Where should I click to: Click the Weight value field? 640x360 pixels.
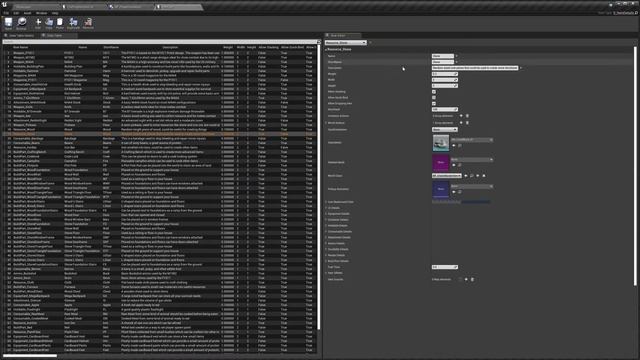[x=444, y=74]
